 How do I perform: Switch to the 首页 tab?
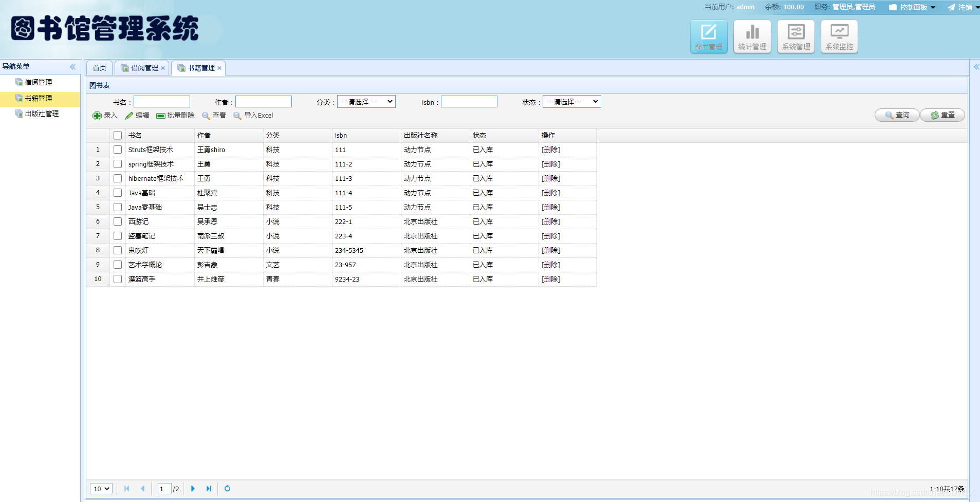tap(99, 68)
